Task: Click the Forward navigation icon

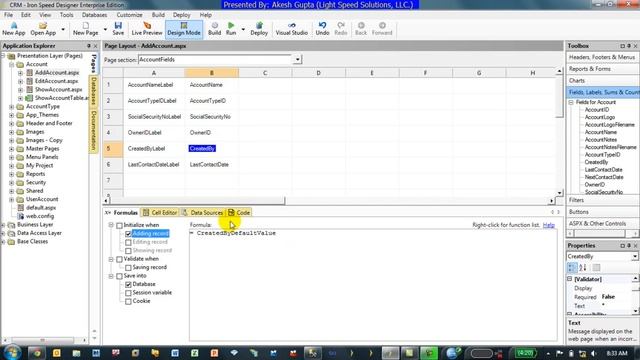Action: (x=382, y=29)
